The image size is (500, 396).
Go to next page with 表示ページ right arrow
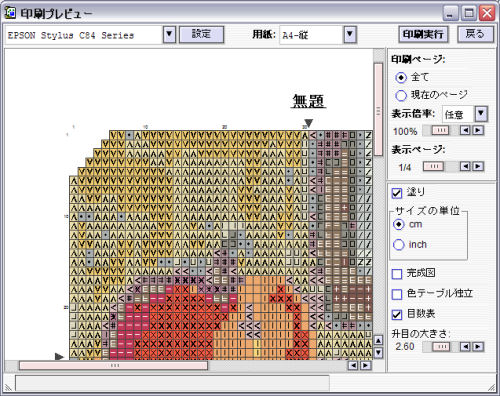click(x=478, y=166)
